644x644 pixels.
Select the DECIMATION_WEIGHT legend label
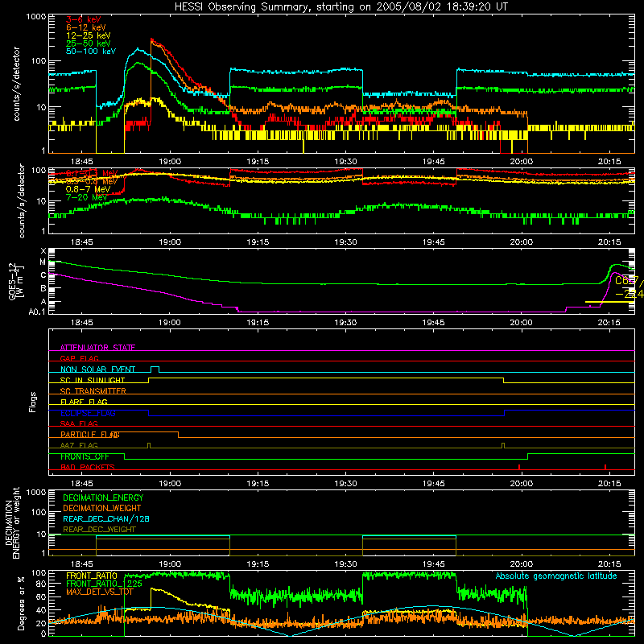[x=102, y=508]
